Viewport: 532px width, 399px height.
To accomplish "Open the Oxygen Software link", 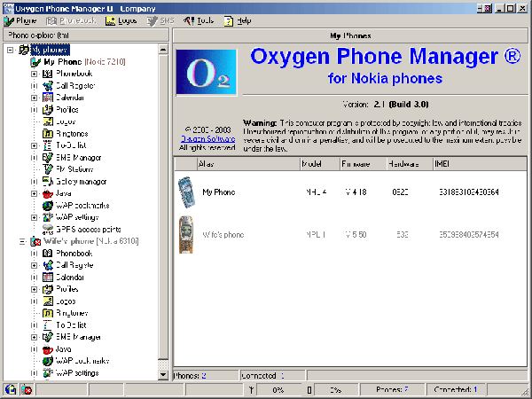I will pyautogui.click(x=207, y=139).
